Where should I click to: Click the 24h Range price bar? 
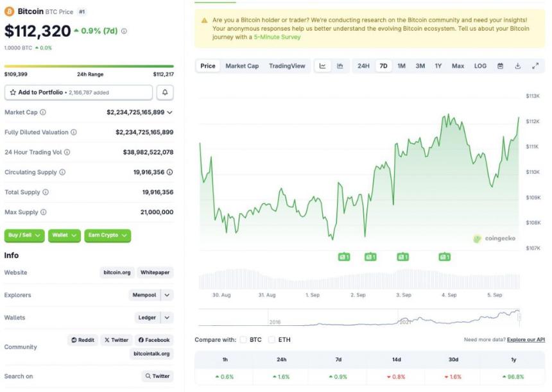pyautogui.click(x=89, y=66)
